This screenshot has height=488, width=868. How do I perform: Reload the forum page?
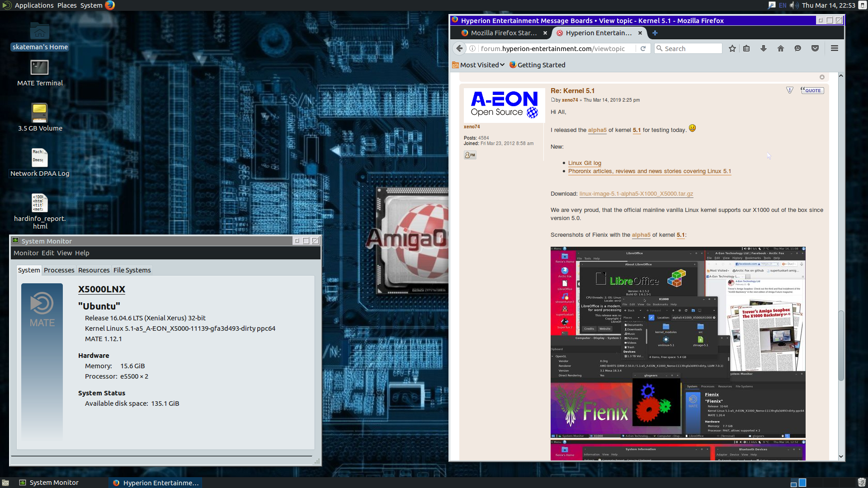click(643, 48)
